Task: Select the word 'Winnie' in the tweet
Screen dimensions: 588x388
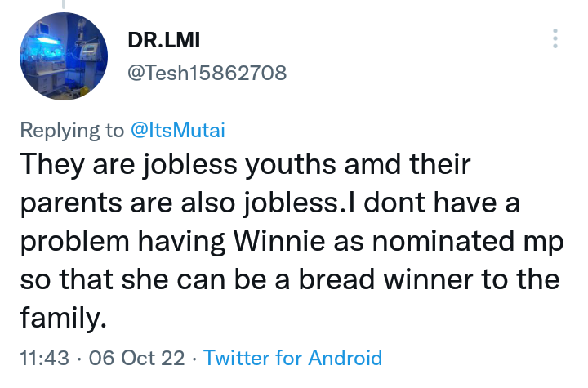Action: pos(279,241)
